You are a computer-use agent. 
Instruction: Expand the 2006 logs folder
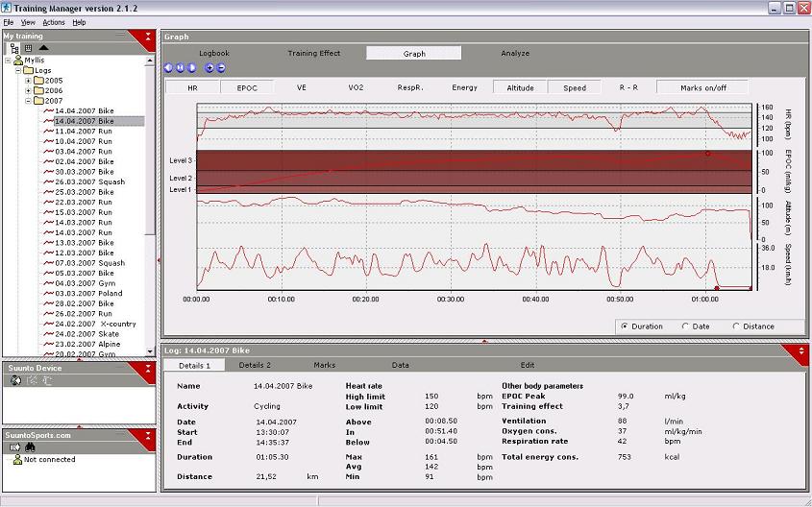pos(29,90)
